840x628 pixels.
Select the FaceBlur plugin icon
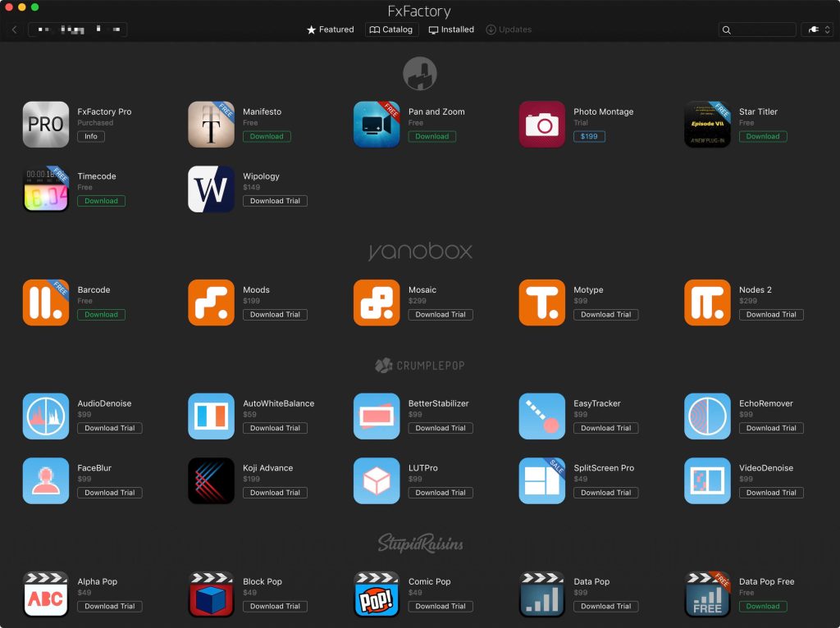pyautogui.click(x=45, y=480)
